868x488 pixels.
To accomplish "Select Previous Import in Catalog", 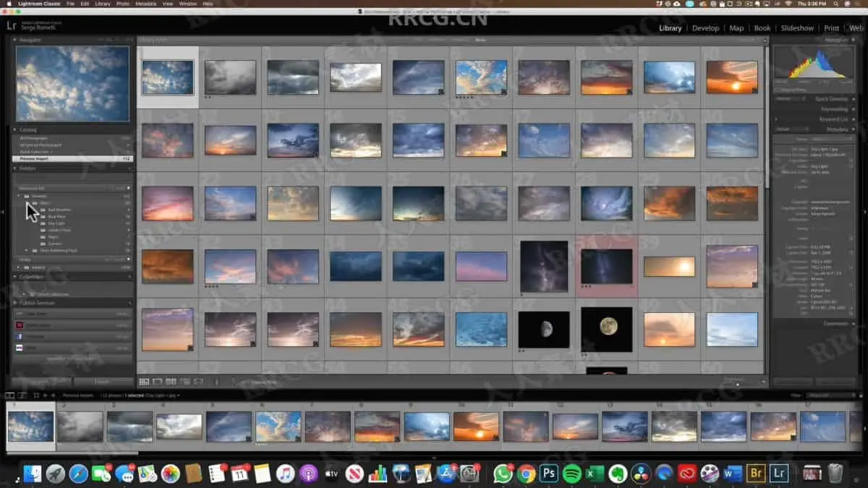I will click(x=35, y=158).
